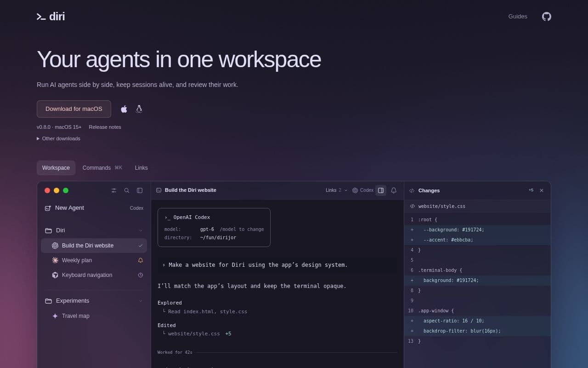This screenshot has width=588, height=368.
Task: Click the +5 change count in Changes header
Action: 531,190
